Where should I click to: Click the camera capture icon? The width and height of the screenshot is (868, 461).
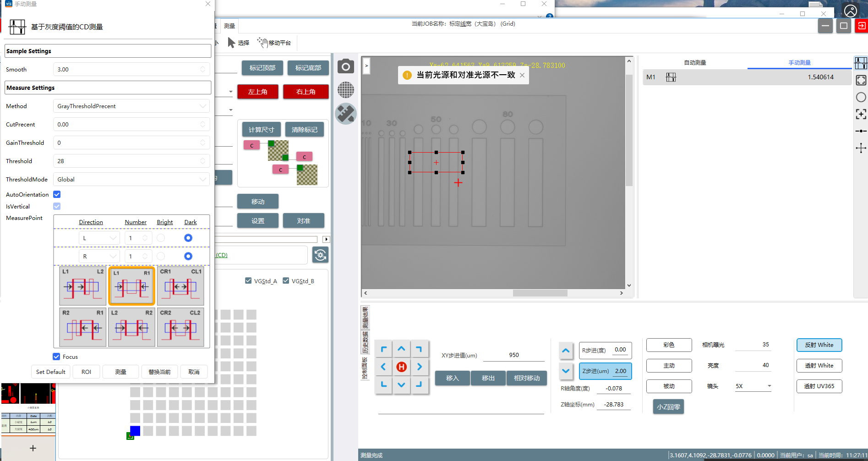click(x=346, y=67)
